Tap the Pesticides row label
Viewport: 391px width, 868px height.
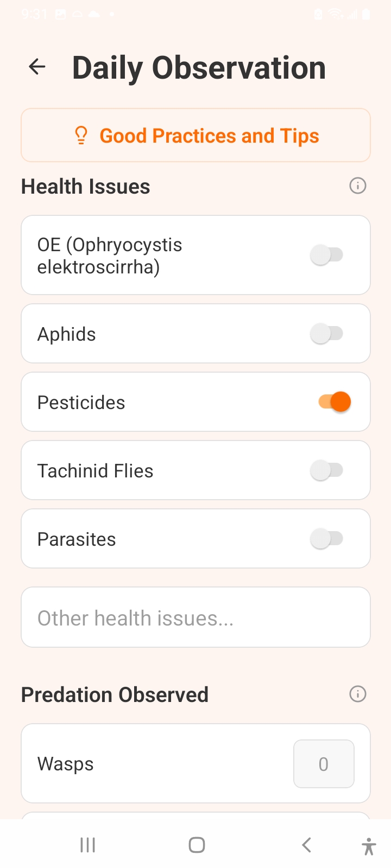coord(81,403)
